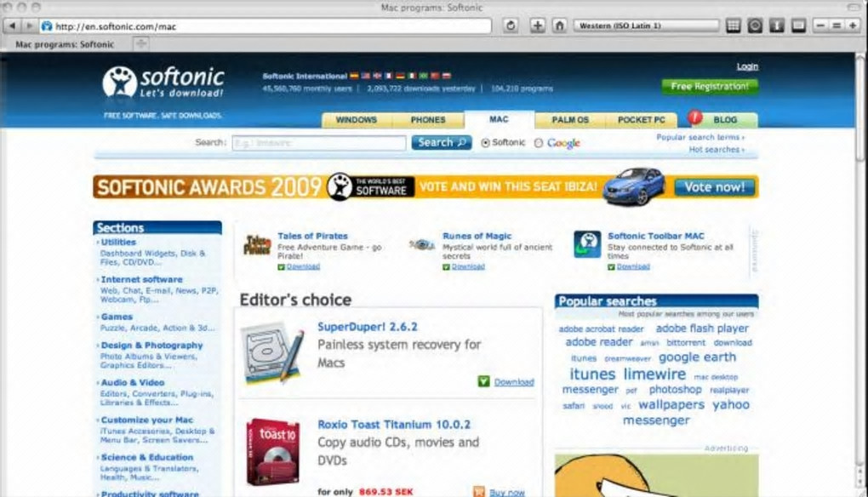Select the MAC tab

click(499, 119)
